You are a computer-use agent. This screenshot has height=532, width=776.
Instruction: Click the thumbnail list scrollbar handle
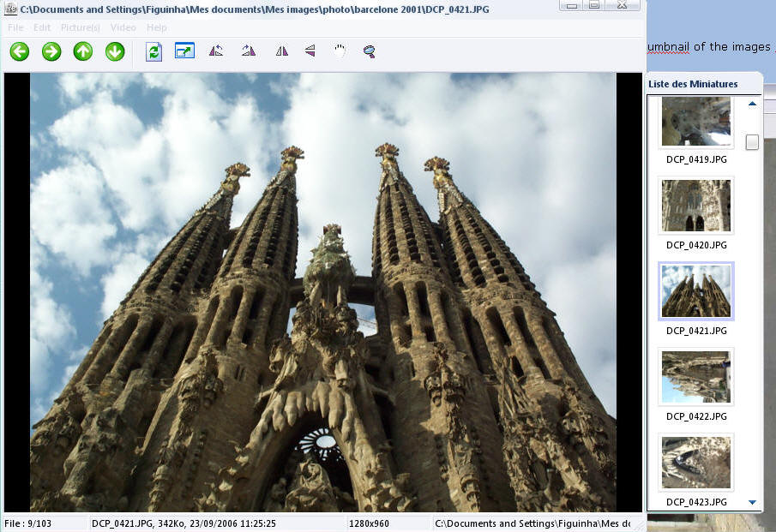click(x=752, y=142)
